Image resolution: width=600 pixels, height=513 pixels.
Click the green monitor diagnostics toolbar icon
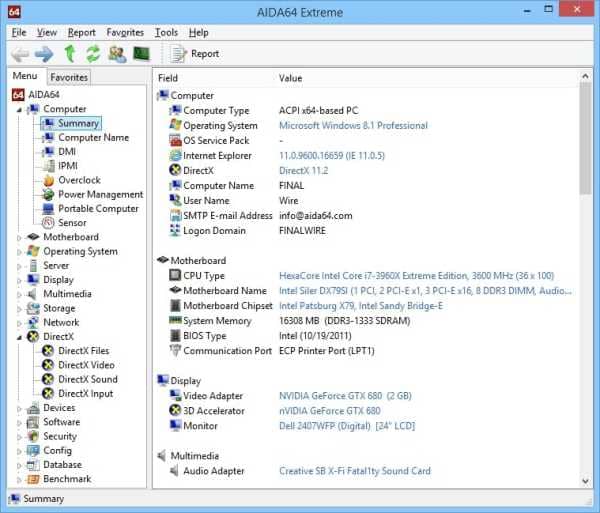(x=141, y=54)
